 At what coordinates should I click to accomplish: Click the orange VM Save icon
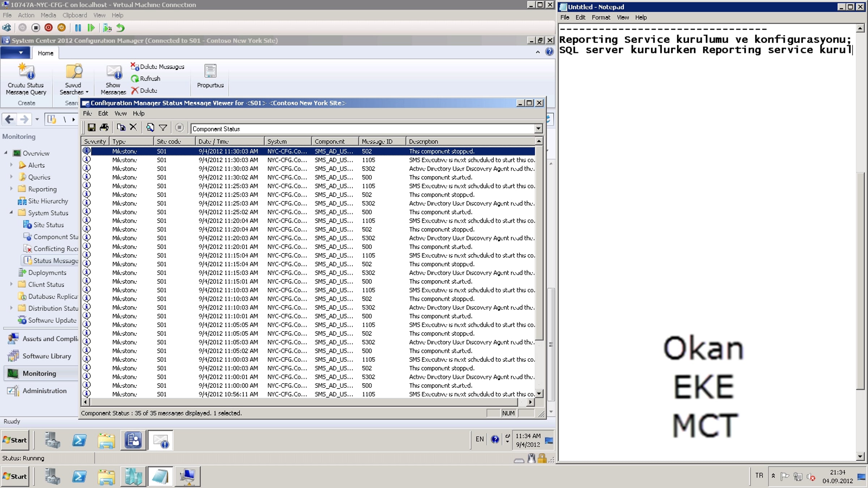click(x=61, y=28)
